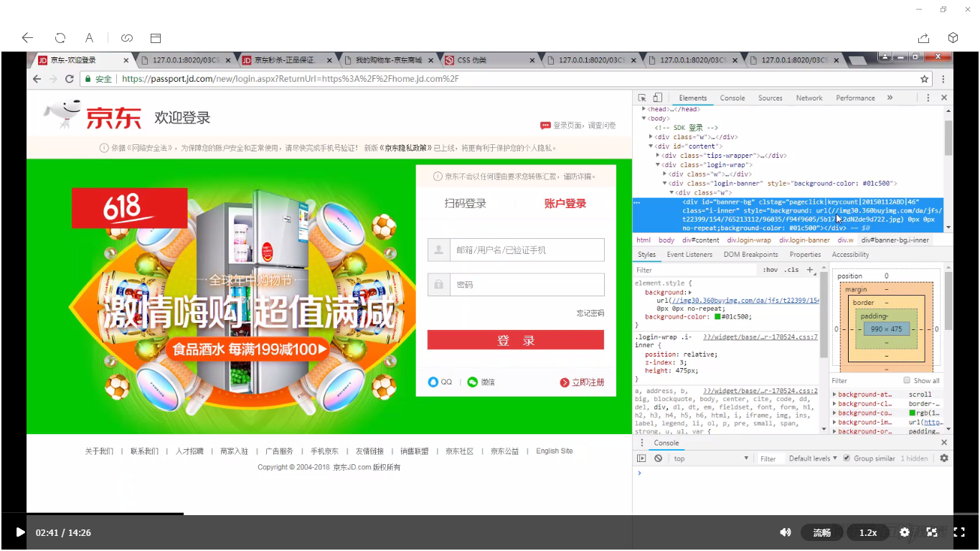Image resolution: width=980 pixels, height=551 pixels.
Task: Go back in the Chrome browser
Action: [x=37, y=79]
